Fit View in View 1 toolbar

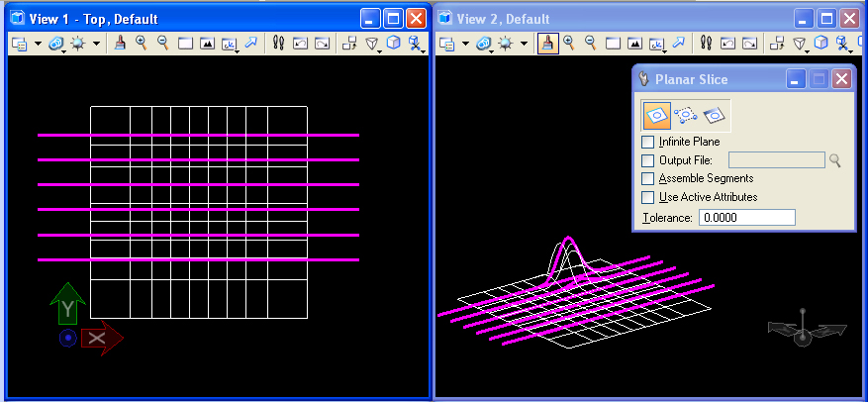pyautogui.click(x=207, y=44)
